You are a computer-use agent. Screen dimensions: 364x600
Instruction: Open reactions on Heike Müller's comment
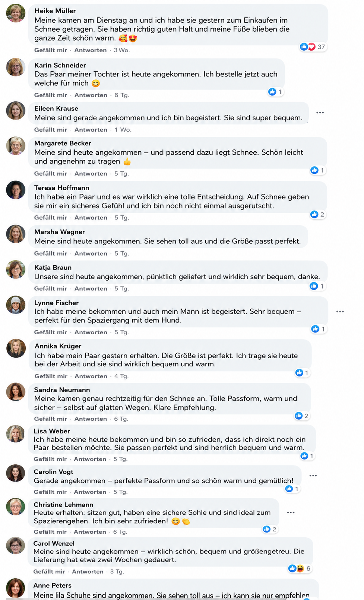click(313, 47)
